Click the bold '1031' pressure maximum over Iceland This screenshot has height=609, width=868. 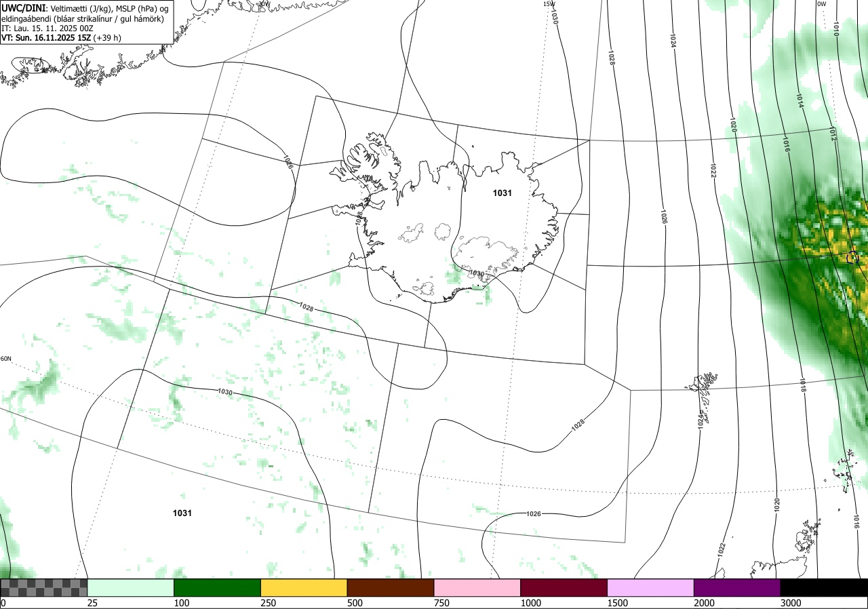[502, 193]
